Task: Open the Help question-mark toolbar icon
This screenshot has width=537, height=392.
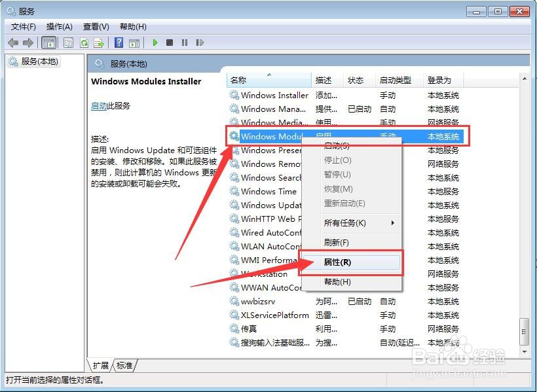Action: [119, 43]
